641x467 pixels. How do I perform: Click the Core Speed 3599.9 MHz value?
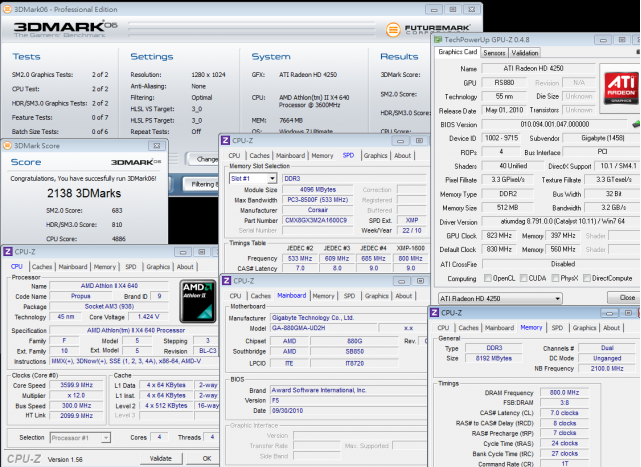[76, 385]
